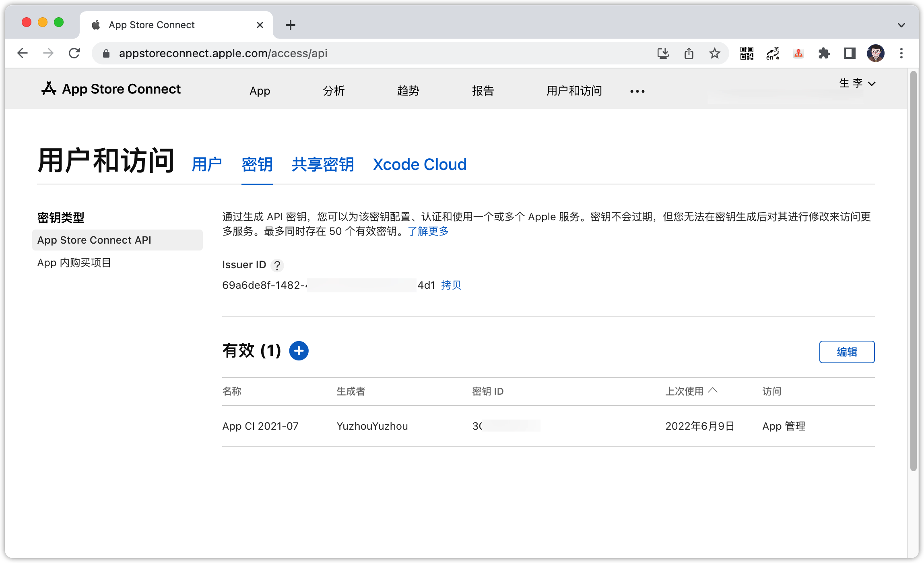Sort by 上次使用 column arrow
This screenshot has height=563, width=924.
coord(713,390)
